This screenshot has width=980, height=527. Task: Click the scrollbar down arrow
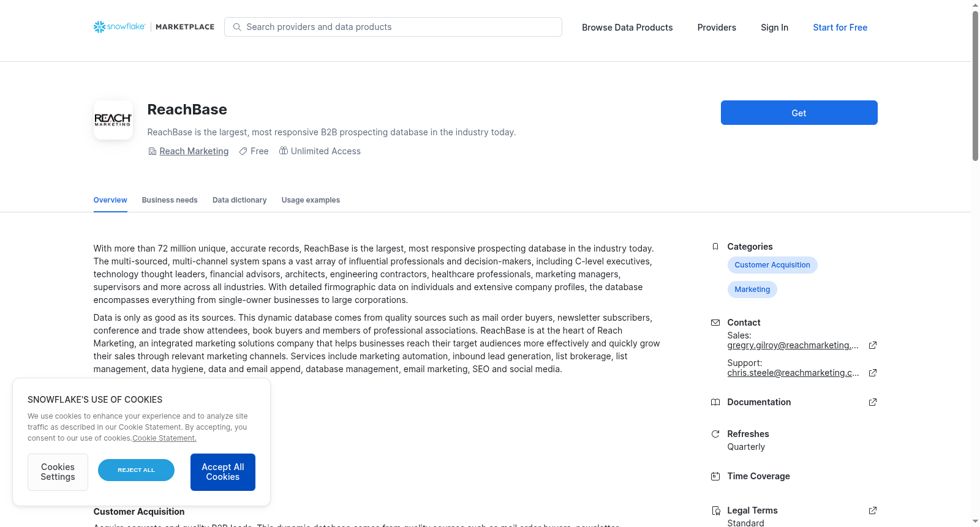(975, 521)
